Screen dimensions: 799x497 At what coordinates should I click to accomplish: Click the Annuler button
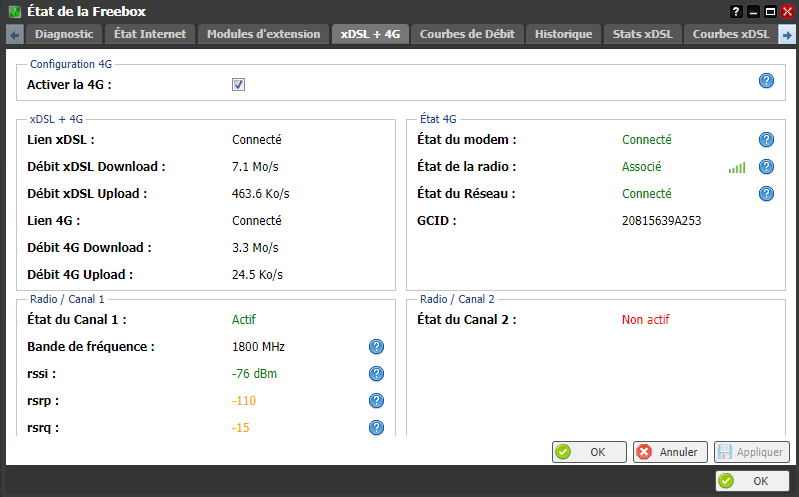(x=670, y=452)
